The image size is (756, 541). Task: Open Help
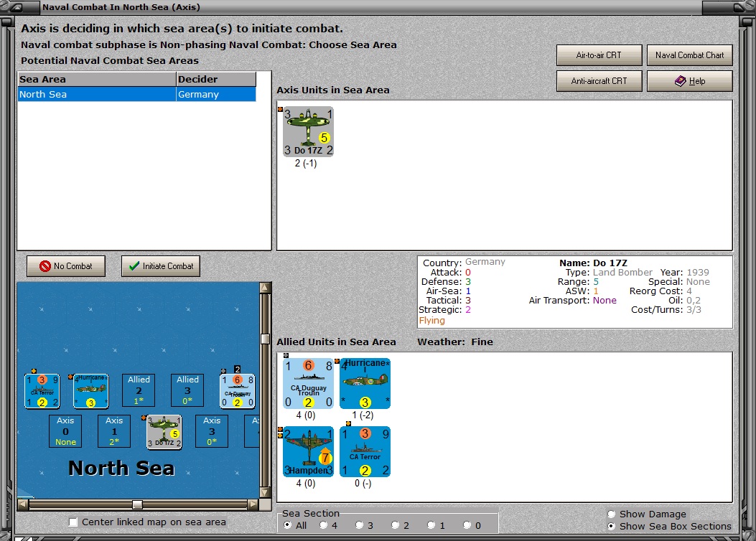[x=690, y=81]
